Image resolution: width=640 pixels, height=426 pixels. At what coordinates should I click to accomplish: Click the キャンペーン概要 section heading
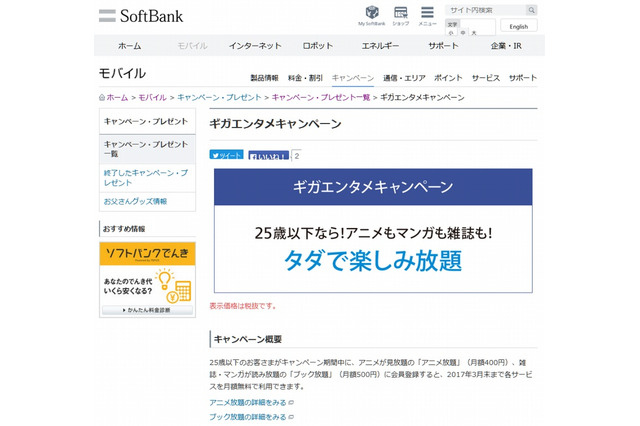tap(248, 339)
